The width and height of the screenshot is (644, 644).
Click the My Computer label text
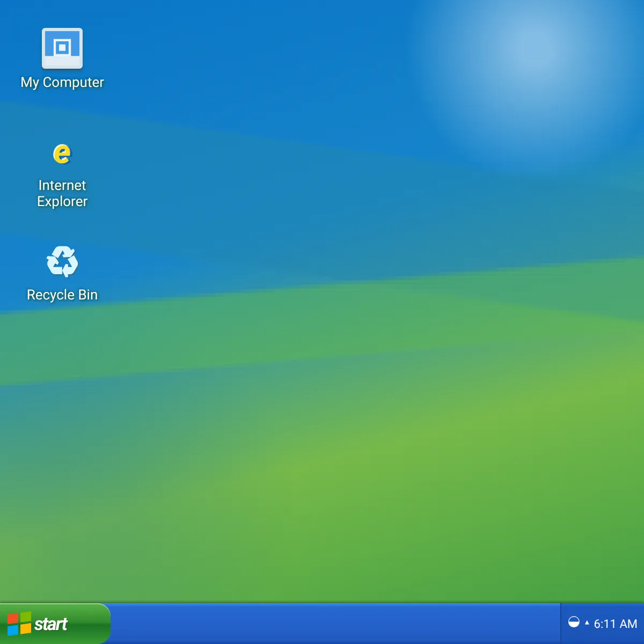62,83
